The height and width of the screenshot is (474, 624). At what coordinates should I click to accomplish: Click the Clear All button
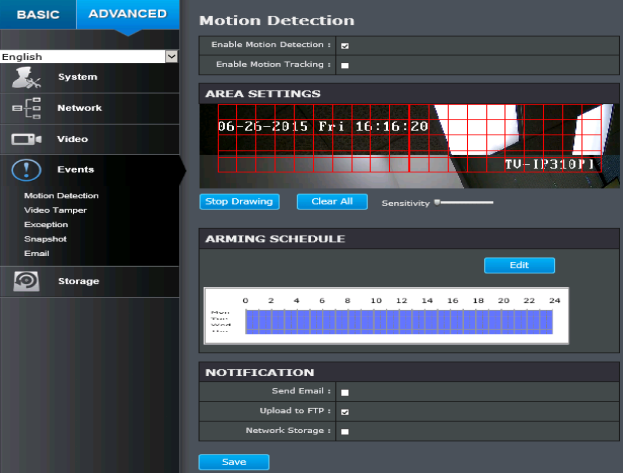click(x=332, y=202)
